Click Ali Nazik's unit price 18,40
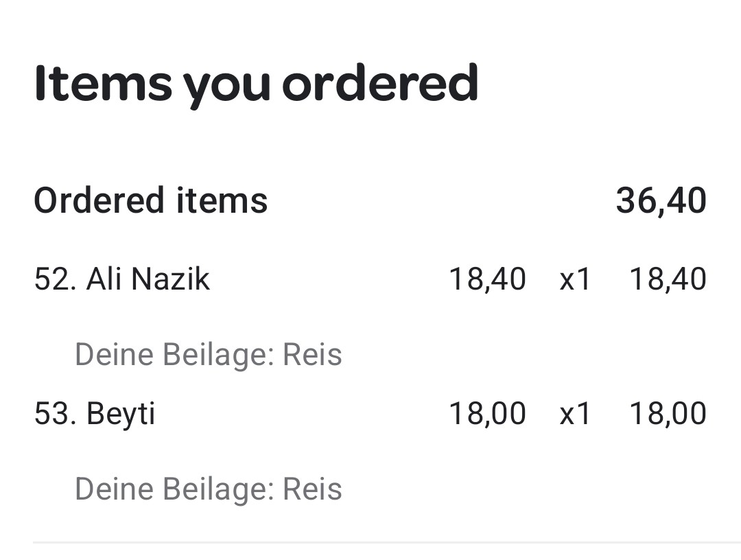This screenshot has width=741, height=560. click(487, 279)
